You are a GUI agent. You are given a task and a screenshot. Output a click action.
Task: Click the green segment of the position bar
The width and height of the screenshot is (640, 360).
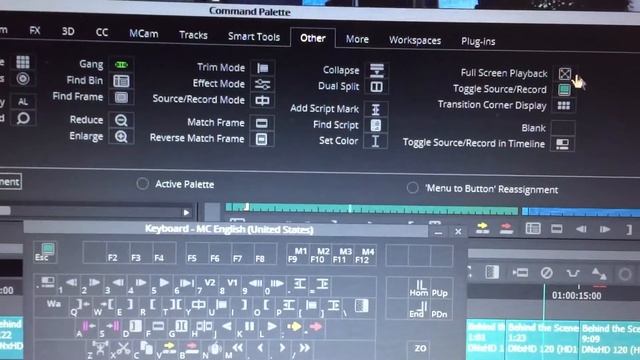tap(371, 208)
